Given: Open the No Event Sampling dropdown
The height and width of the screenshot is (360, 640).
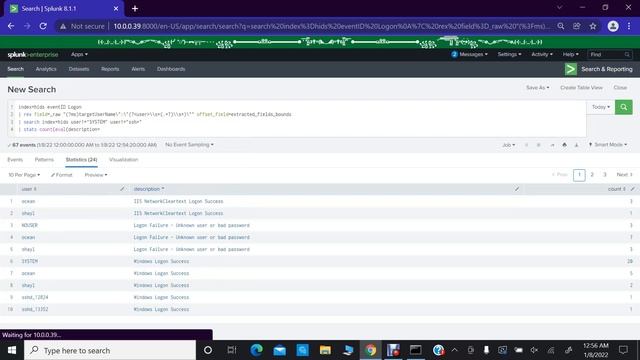Looking at the screenshot, I should click(x=189, y=145).
